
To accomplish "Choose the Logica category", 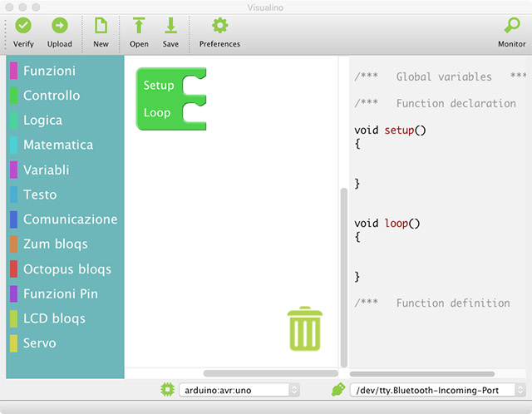I will [x=42, y=121].
